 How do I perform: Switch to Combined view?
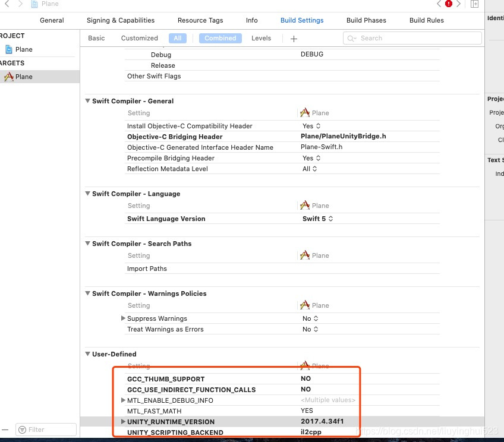pyautogui.click(x=220, y=38)
